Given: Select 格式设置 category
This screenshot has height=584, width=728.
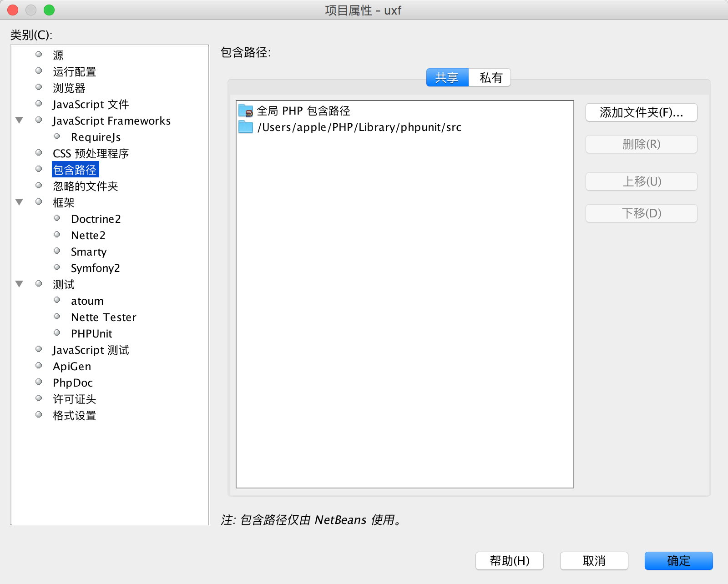Looking at the screenshot, I should tap(75, 415).
